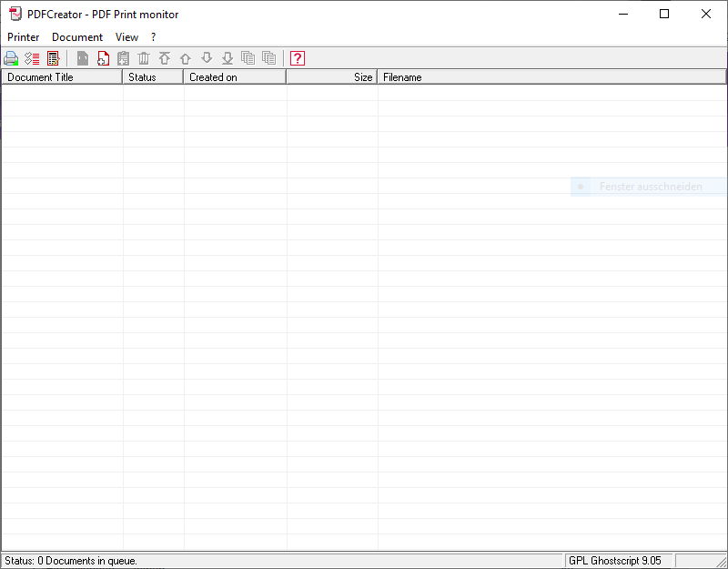Click the PDFCreator title bar app icon
Viewport: 728px width, 569px height.
tap(15, 15)
